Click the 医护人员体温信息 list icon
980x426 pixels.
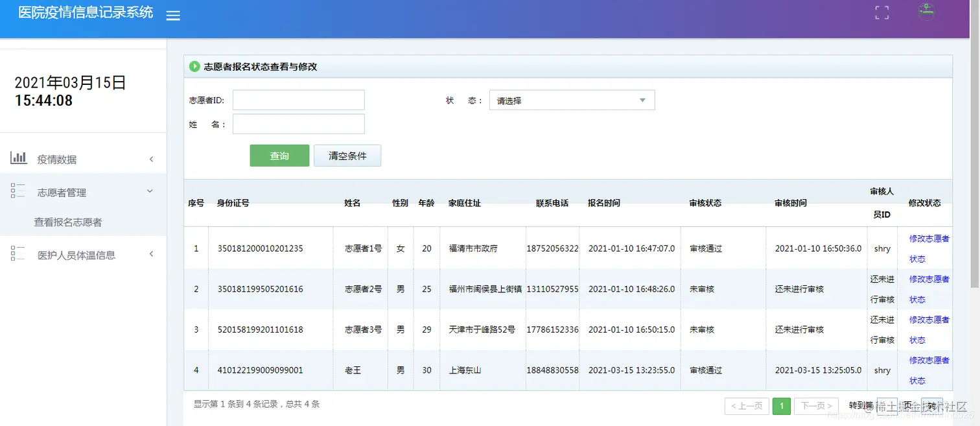[18, 254]
